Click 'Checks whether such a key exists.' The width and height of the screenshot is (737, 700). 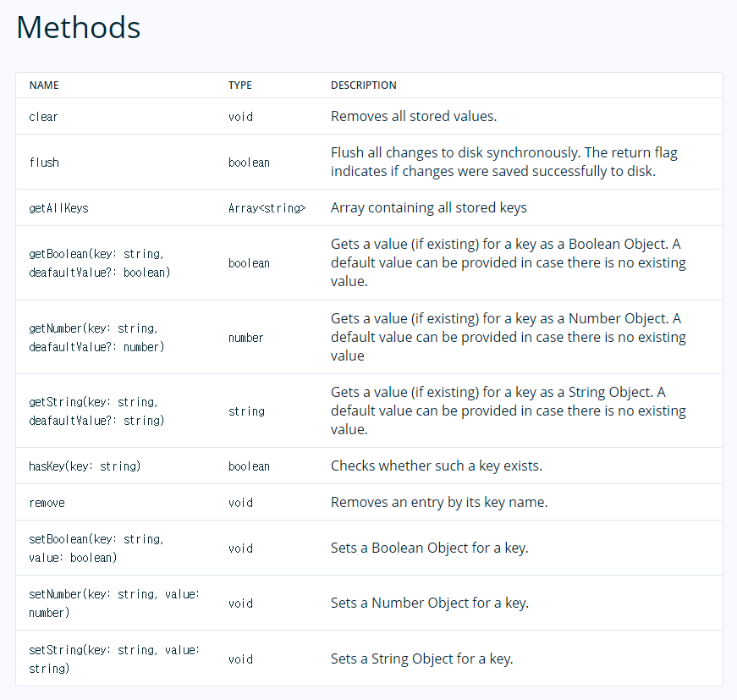tap(437, 466)
